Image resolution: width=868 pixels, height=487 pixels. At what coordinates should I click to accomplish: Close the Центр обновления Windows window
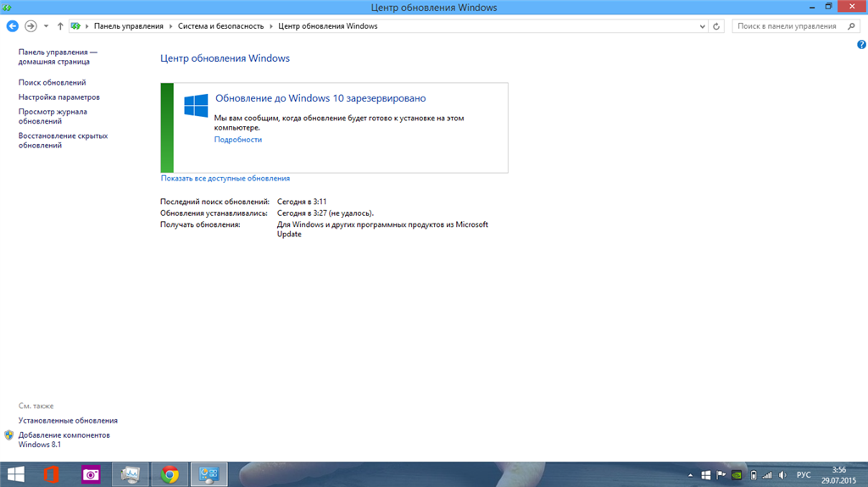pyautogui.click(x=852, y=7)
